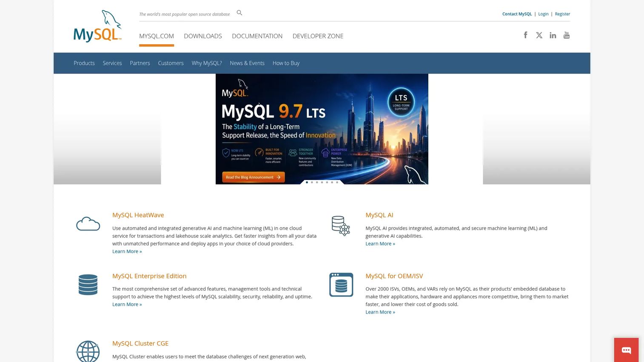Open the MySQL Enterprise Edition heading link

click(149, 276)
